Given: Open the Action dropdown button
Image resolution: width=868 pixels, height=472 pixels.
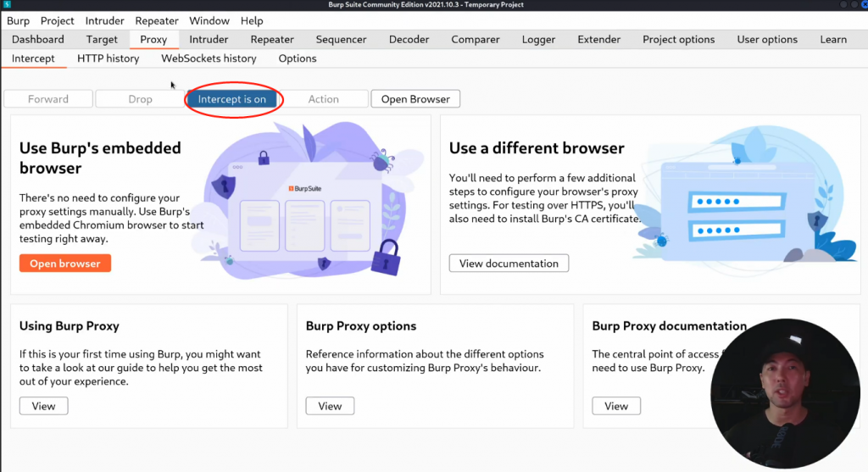Looking at the screenshot, I should (323, 99).
